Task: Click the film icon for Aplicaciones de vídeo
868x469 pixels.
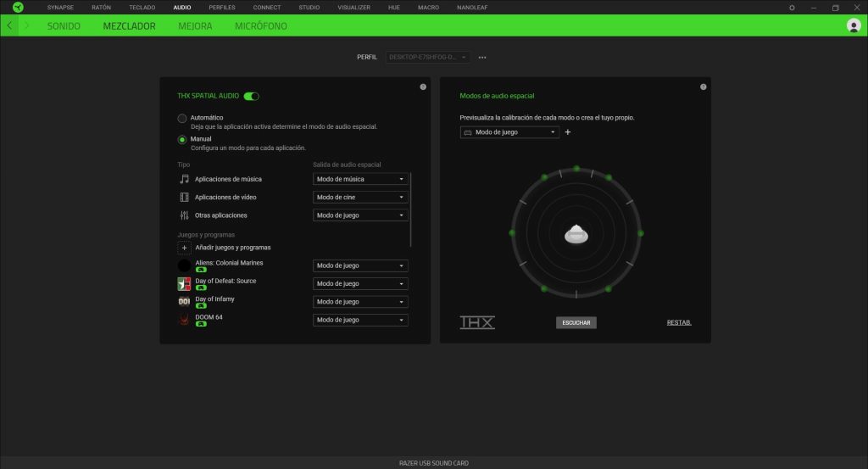Action: point(184,197)
